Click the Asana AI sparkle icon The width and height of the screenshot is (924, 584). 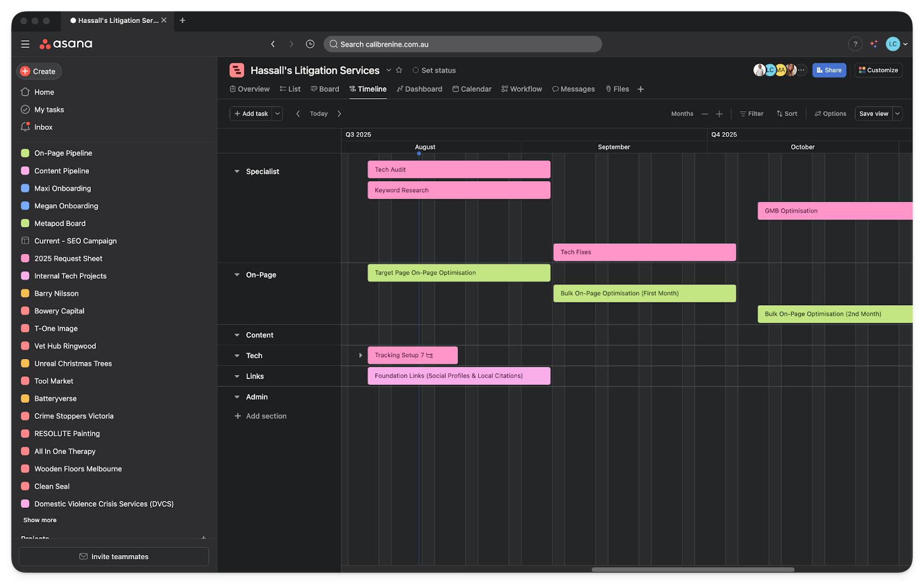pos(874,44)
